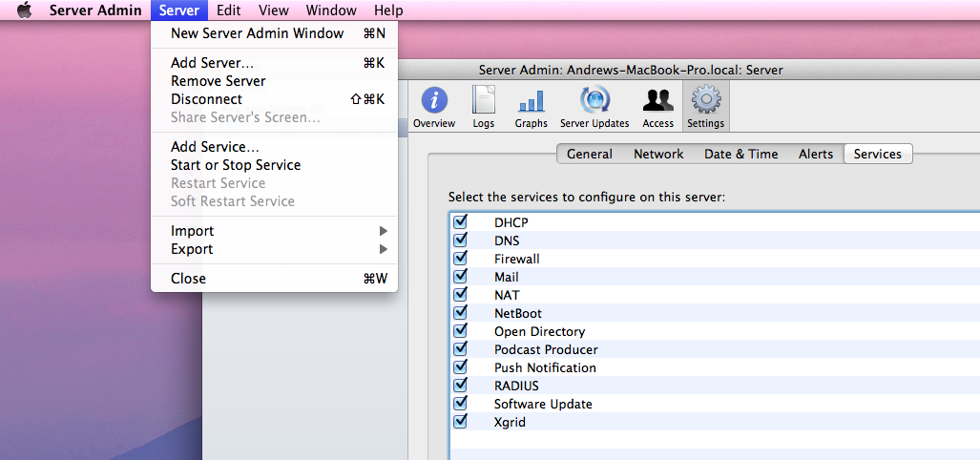Select Remove Server menu item
Image resolution: width=980 pixels, height=460 pixels.
[274, 81]
